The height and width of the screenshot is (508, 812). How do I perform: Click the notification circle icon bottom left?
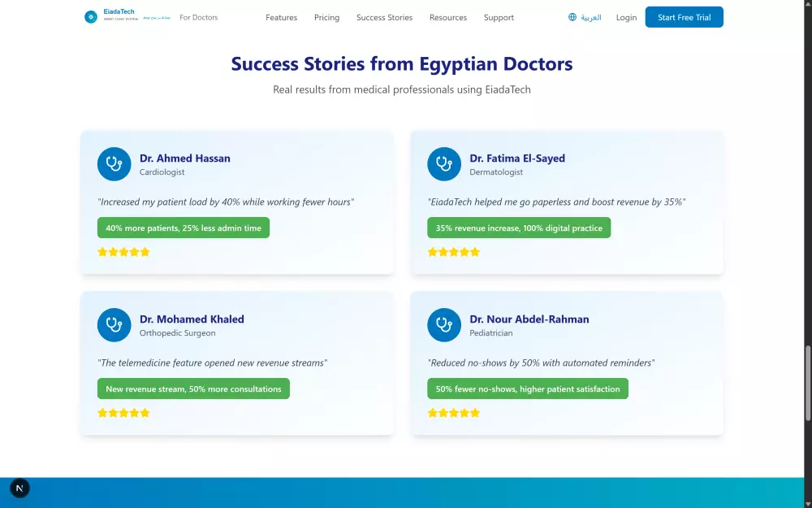point(19,488)
